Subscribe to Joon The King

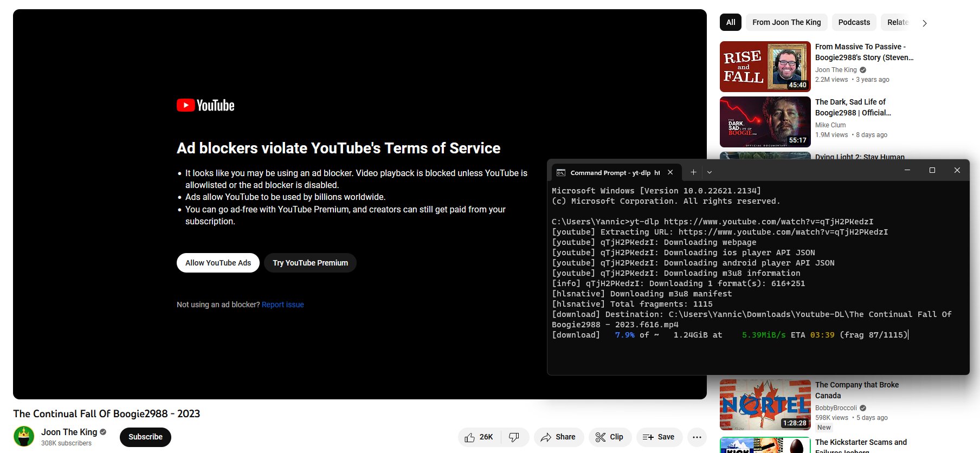[145, 437]
